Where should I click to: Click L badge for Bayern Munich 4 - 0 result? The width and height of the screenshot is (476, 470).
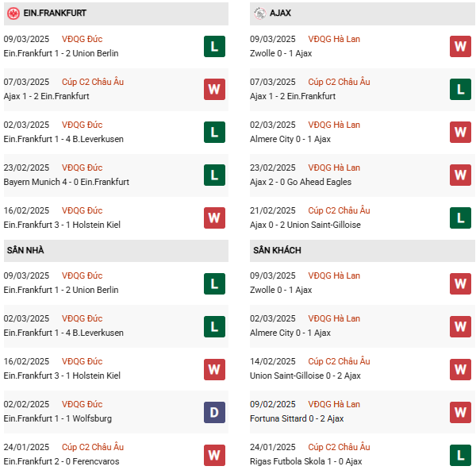pos(214,175)
